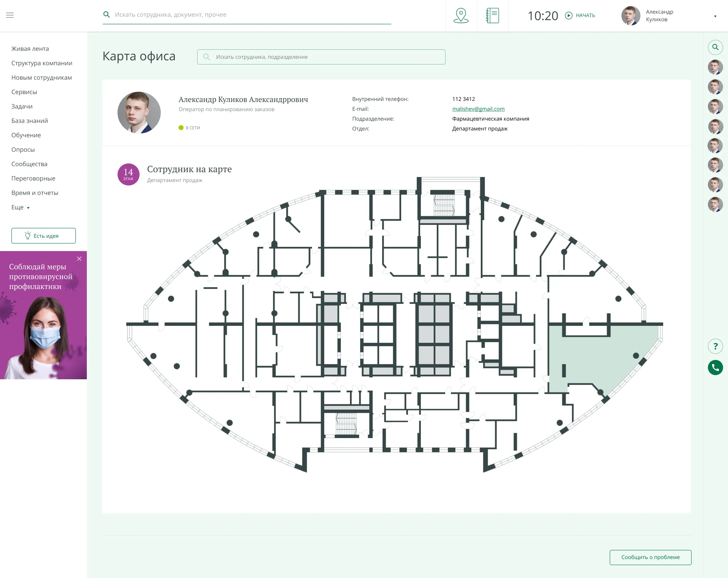Open the user profile dropdown arrow

tap(715, 16)
